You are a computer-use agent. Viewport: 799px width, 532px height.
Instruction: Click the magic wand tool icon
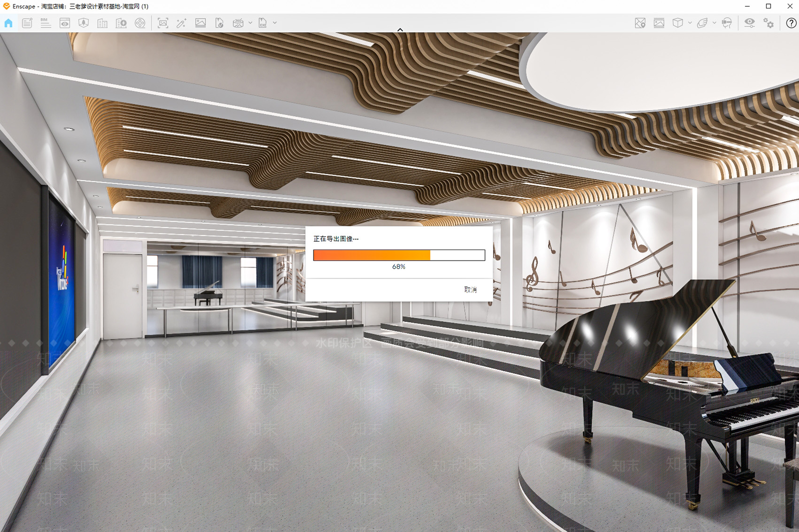[x=181, y=23]
